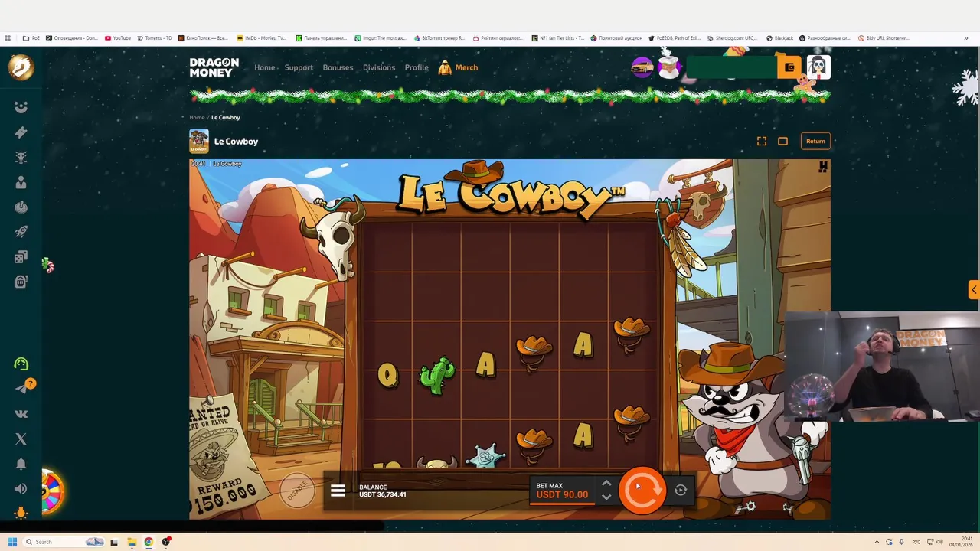Open the X social sidebar icon
Viewport: 980px width, 551px height.
(x=21, y=439)
